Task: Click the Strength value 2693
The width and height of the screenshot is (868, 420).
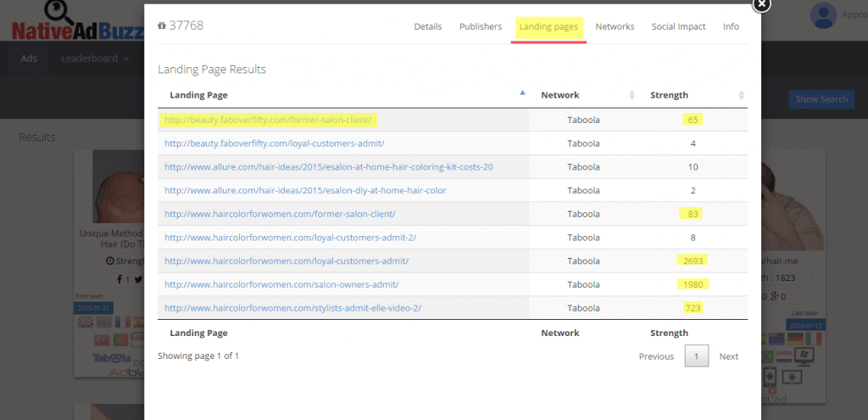Action: pyautogui.click(x=693, y=261)
